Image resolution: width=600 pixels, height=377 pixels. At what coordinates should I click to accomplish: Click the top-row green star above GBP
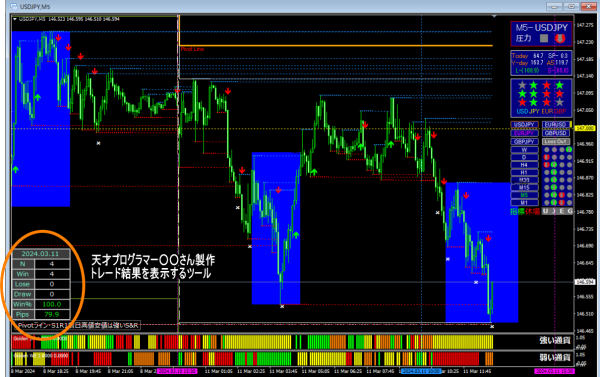[559, 85]
